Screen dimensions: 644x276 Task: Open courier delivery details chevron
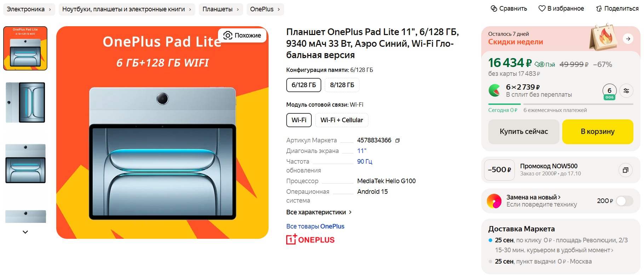pyautogui.click(x=613, y=250)
